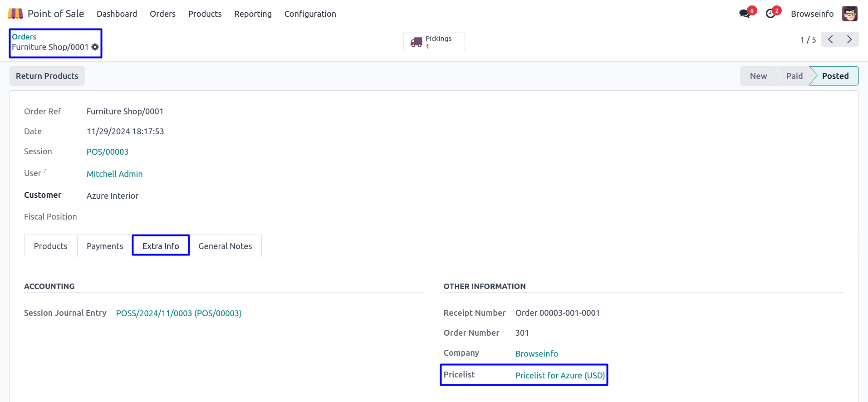Go to the next record arrow

[x=849, y=39]
